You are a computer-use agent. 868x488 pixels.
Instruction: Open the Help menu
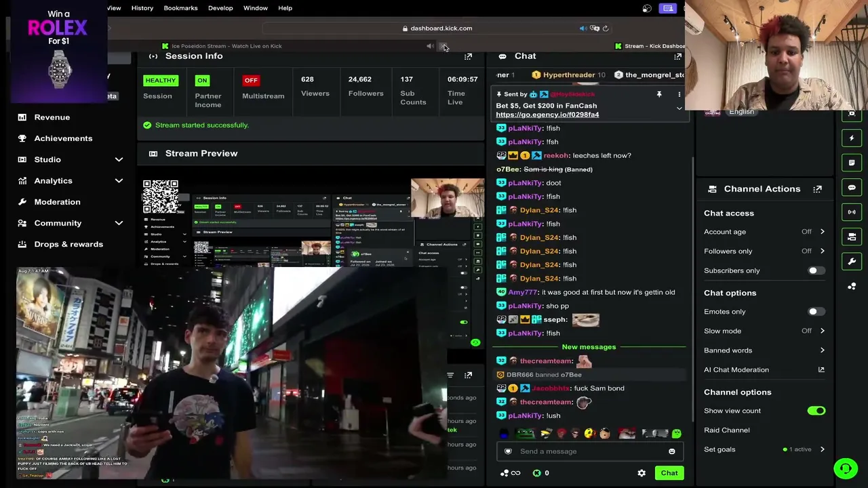coord(285,8)
